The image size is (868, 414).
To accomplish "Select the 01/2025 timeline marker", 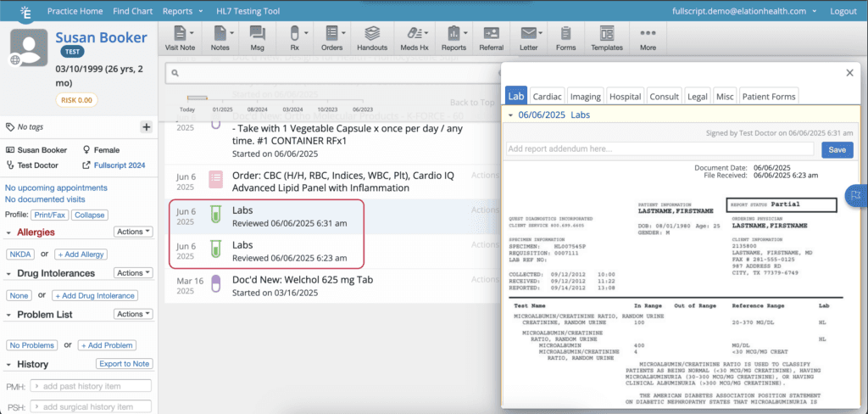I will pyautogui.click(x=223, y=109).
